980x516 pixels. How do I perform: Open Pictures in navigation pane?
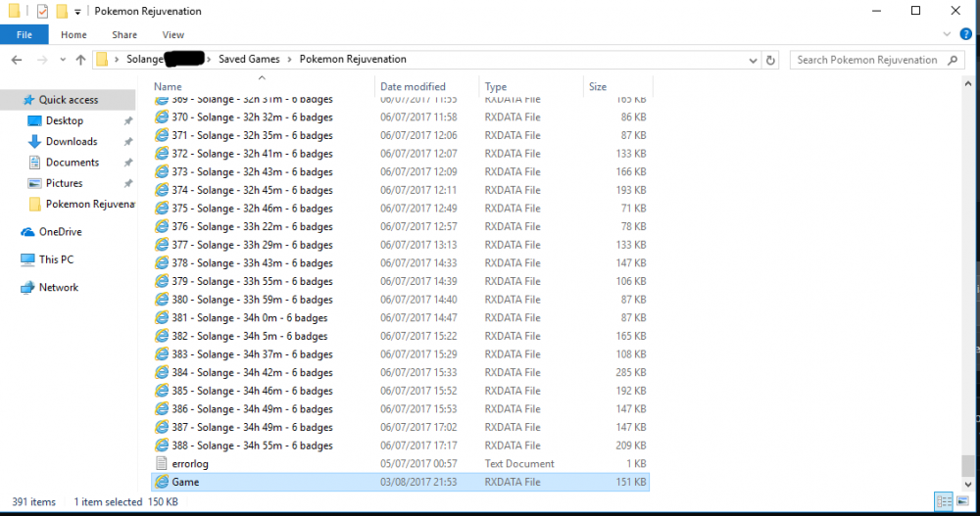point(64,183)
